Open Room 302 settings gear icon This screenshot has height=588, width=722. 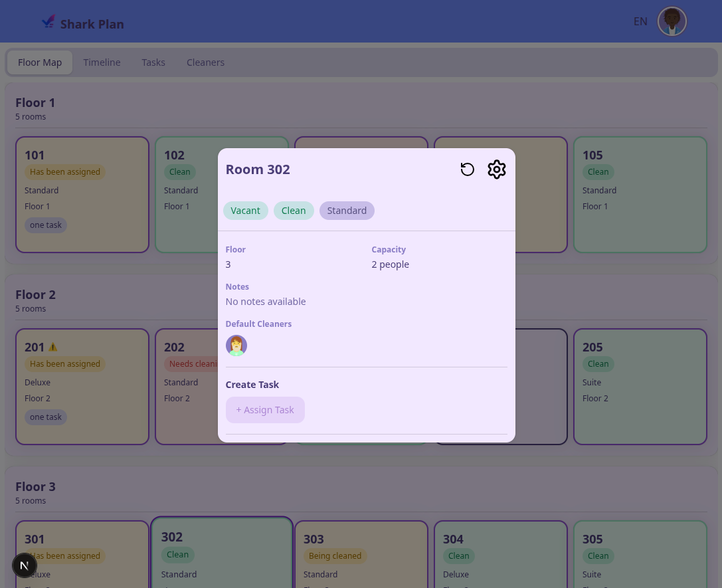coord(496,169)
